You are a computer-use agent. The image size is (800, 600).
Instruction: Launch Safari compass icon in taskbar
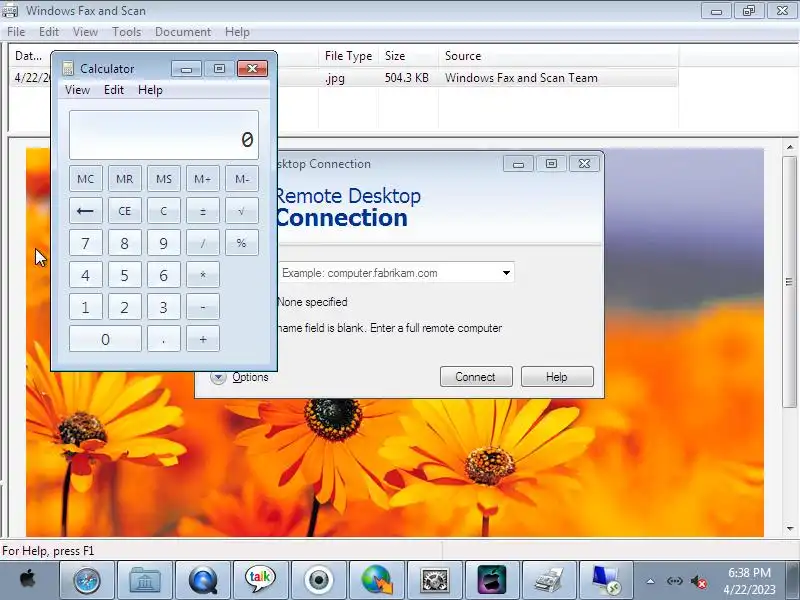tap(87, 581)
